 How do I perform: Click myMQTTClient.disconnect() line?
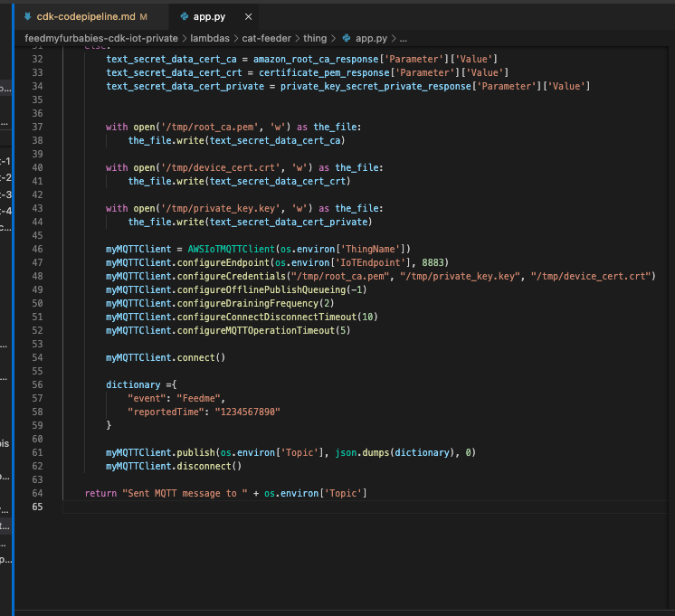click(174, 466)
